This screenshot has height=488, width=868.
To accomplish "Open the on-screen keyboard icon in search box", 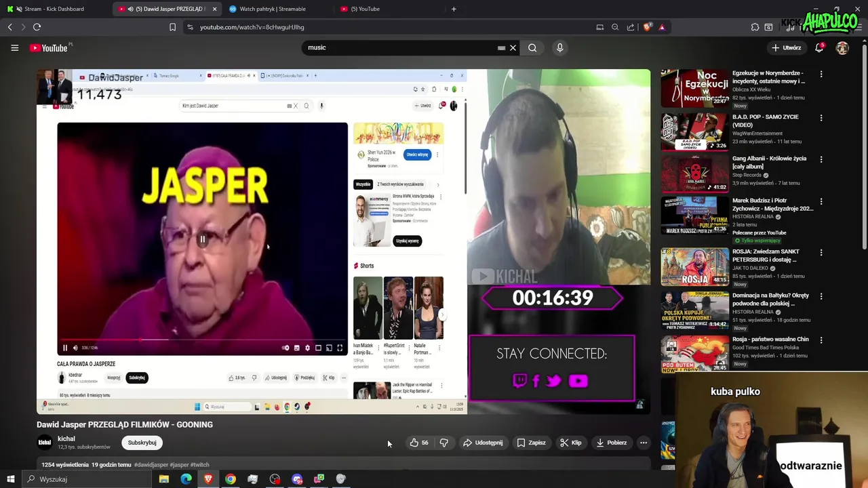I will pos(501,47).
